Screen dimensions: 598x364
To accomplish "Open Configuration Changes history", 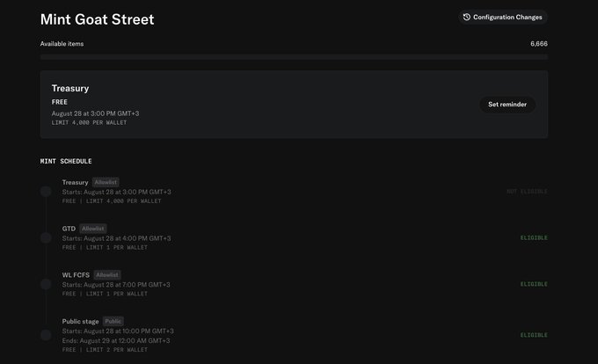I will (x=503, y=18).
